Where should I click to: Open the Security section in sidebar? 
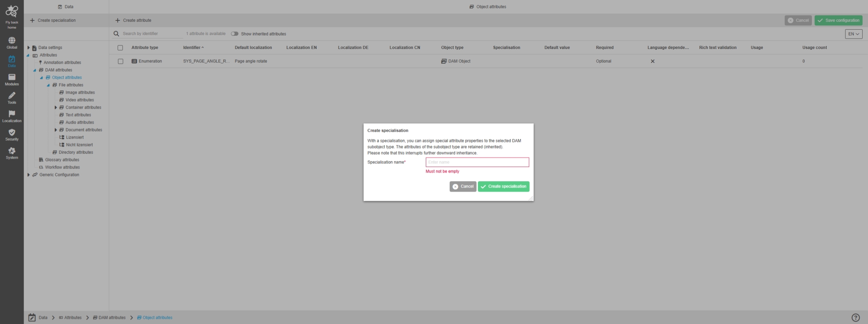(12, 135)
